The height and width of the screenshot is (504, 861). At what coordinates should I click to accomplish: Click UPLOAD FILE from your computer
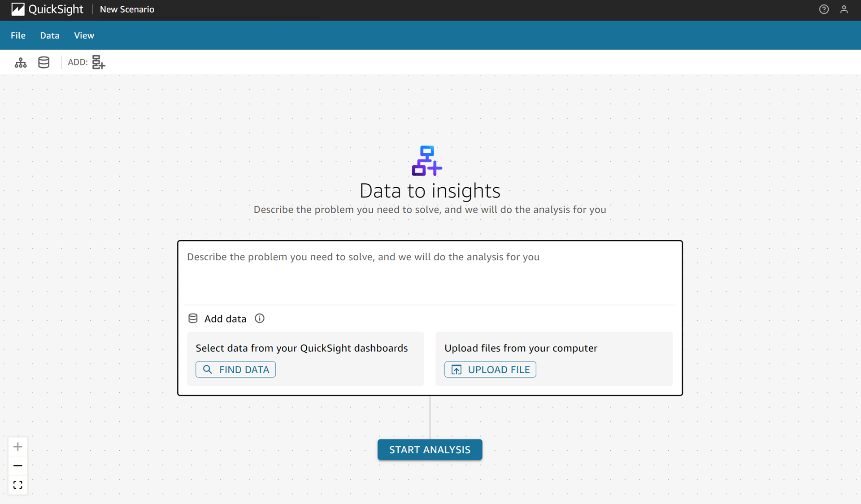point(489,370)
